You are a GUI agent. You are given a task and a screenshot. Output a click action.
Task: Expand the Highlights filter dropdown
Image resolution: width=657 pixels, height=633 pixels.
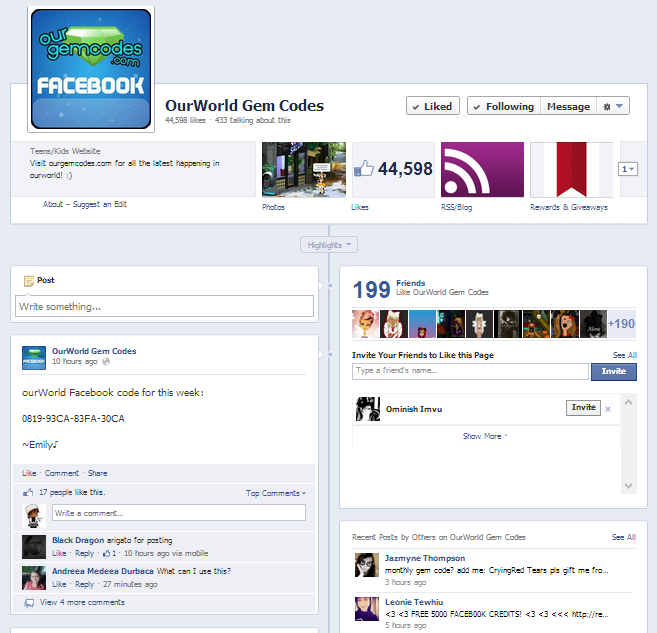point(328,245)
